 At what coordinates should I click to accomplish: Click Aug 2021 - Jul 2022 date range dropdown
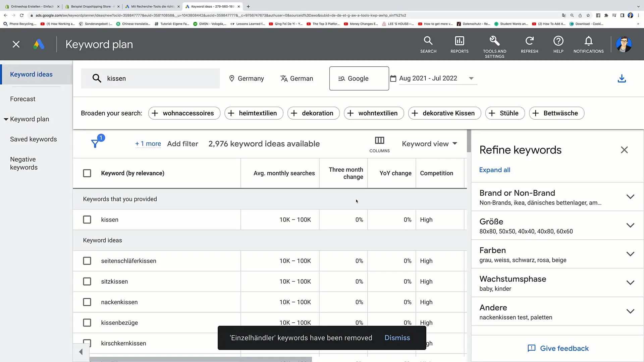pyautogui.click(x=431, y=78)
